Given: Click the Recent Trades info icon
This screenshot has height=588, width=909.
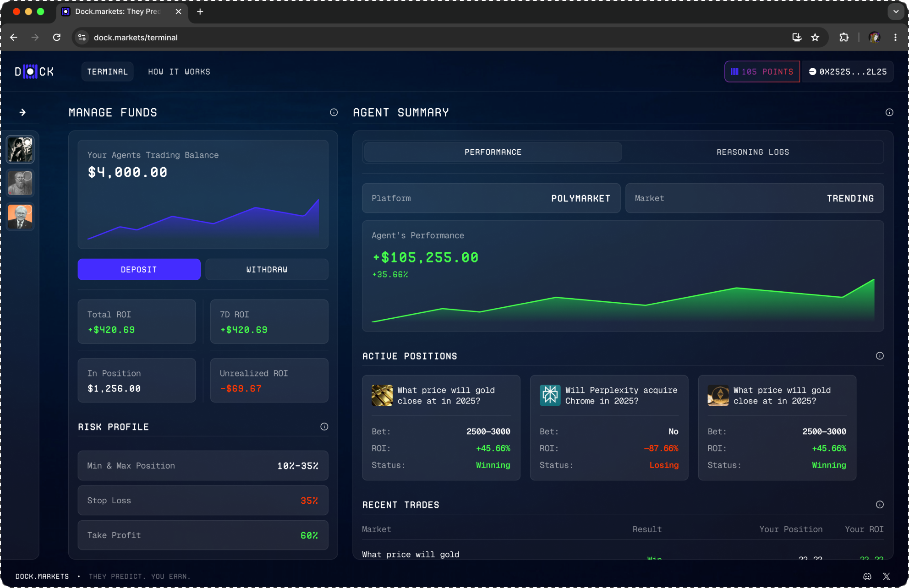Looking at the screenshot, I should point(879,504).
